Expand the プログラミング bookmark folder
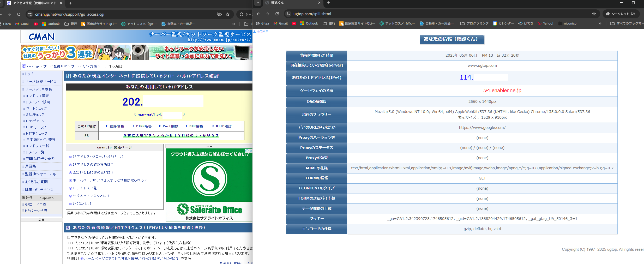The image size is (644, 264). 474,23
